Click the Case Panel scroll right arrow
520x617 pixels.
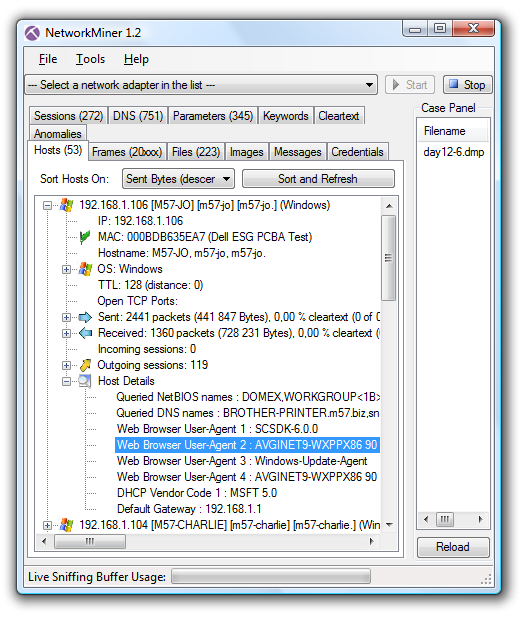480,519
